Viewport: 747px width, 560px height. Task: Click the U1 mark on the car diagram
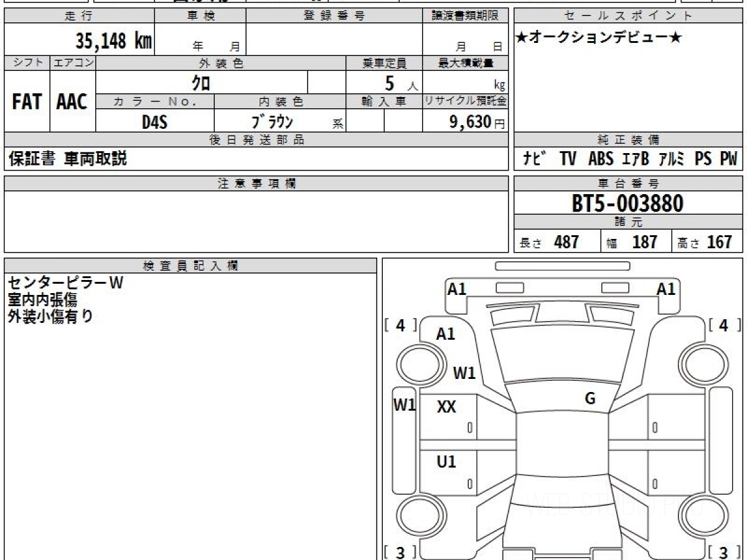pyautogui.click(x=446, y=462)
